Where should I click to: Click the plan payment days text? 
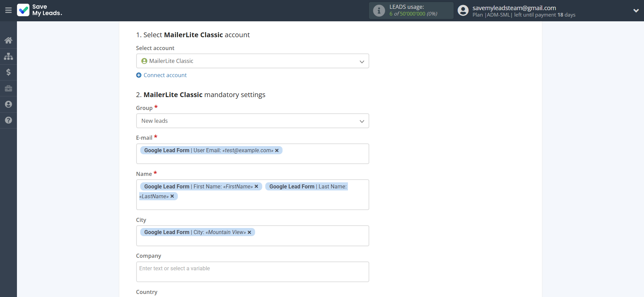pyautogui.click(x=524, y=15)
